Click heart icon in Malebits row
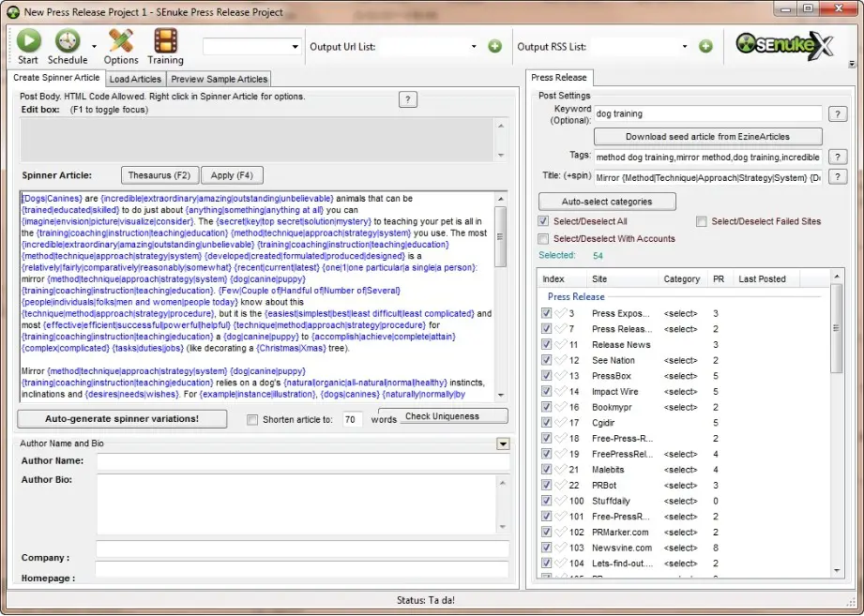Viewport: 864px width, 616px height. click(x=560, y=470)
